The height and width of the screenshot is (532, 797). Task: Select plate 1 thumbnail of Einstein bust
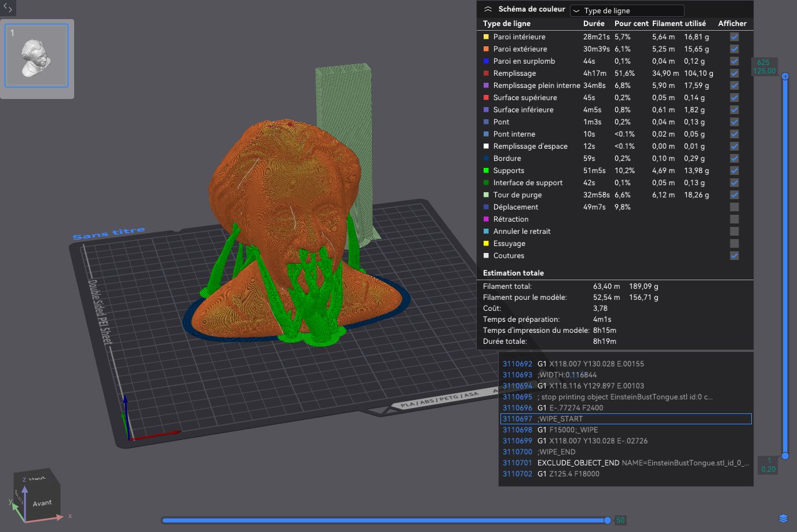coord(36,56)
